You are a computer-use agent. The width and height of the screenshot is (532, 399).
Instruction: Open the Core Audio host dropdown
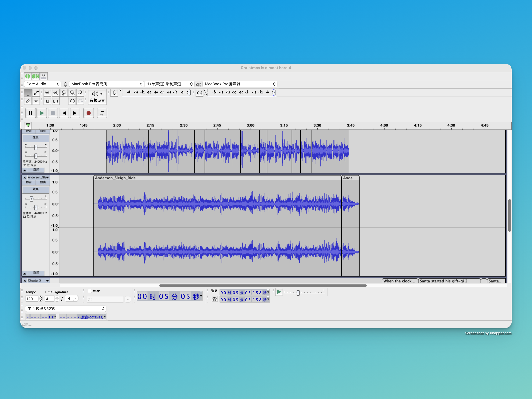point(43,84)
